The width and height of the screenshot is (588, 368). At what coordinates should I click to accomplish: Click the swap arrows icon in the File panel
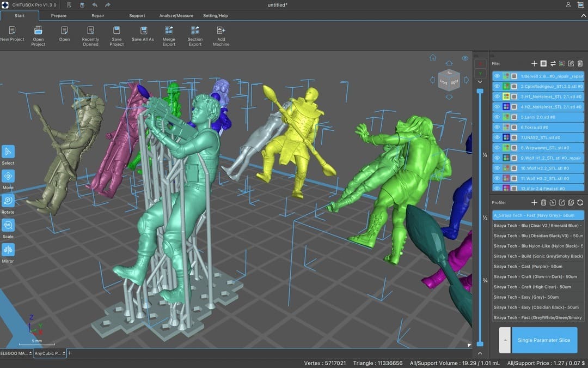point(553,63)
